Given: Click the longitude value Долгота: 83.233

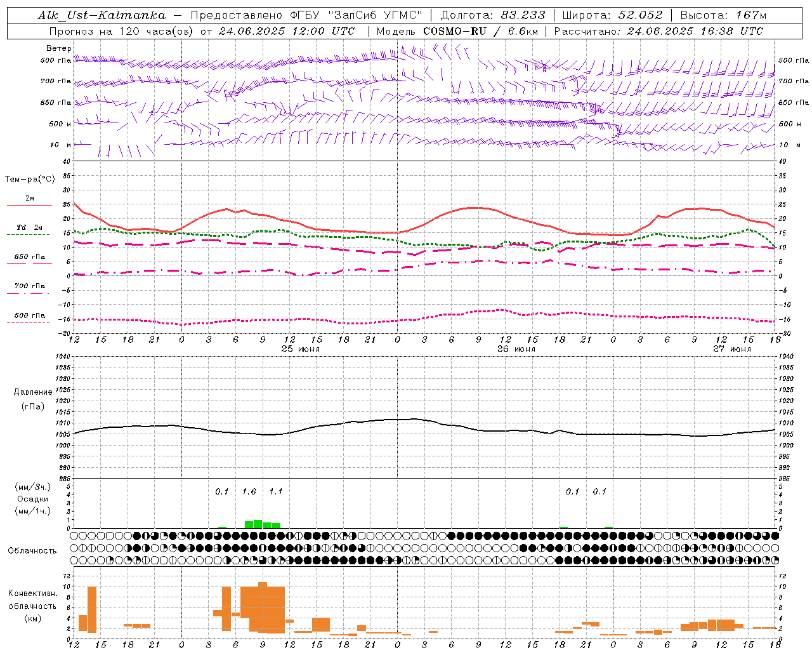Looking at the screenshot, I should point(493,15).
